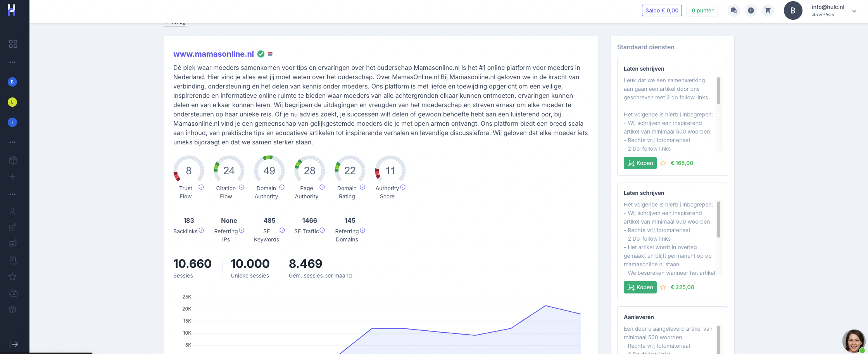Click the plus icon in sidebar
This screenshot has height=354, width=868.
point(12,177)
